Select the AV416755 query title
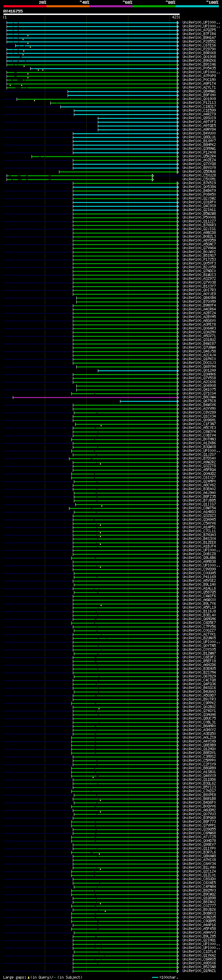The height and width of the screenshot is (980, 222). pos(13,11)
